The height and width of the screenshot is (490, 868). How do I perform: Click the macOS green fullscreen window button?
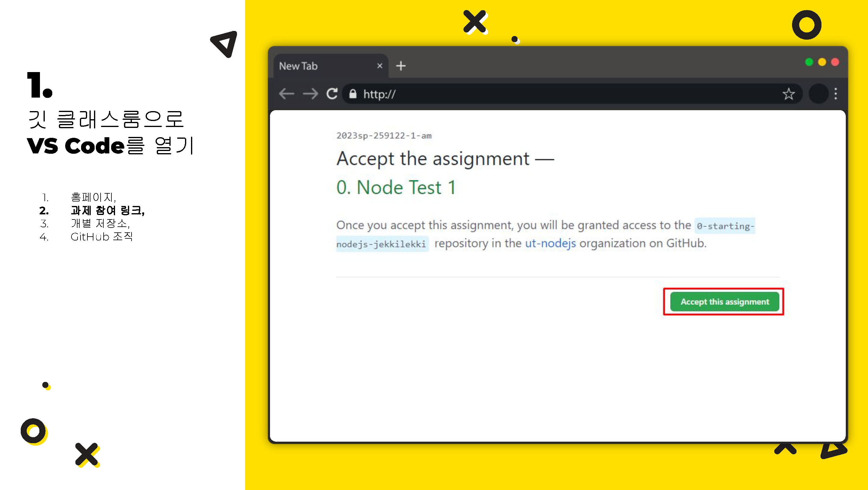pyautogui.click(x=809, y=61)
